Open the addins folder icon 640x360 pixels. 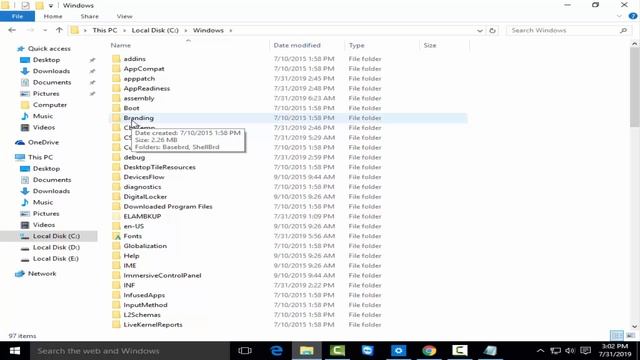[116, 59]
